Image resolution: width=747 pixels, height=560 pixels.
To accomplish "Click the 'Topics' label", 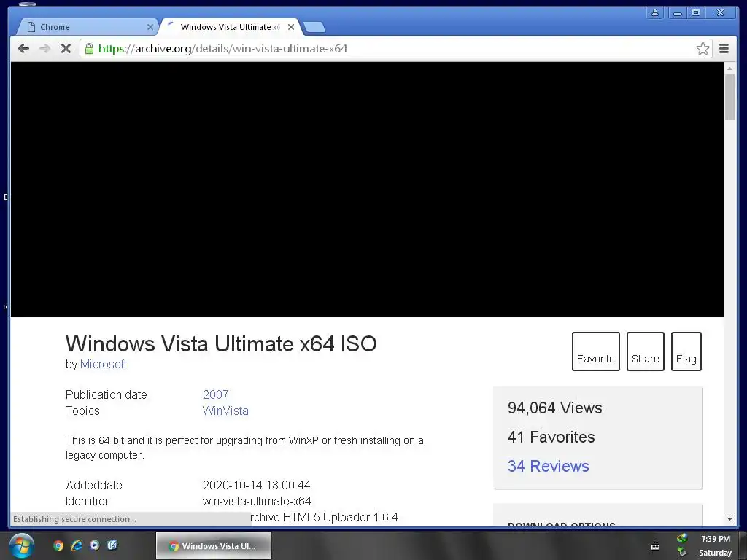I will (82, 411).
